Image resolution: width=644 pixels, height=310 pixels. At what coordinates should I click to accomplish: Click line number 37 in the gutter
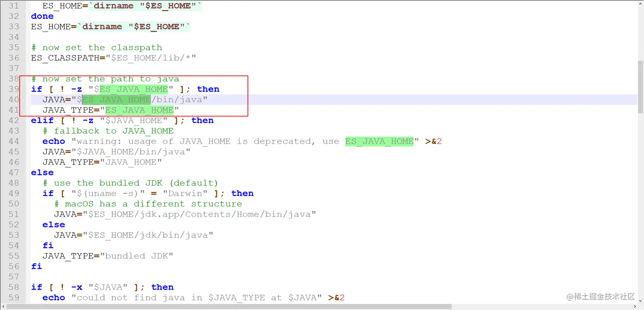tap(14, 68)
